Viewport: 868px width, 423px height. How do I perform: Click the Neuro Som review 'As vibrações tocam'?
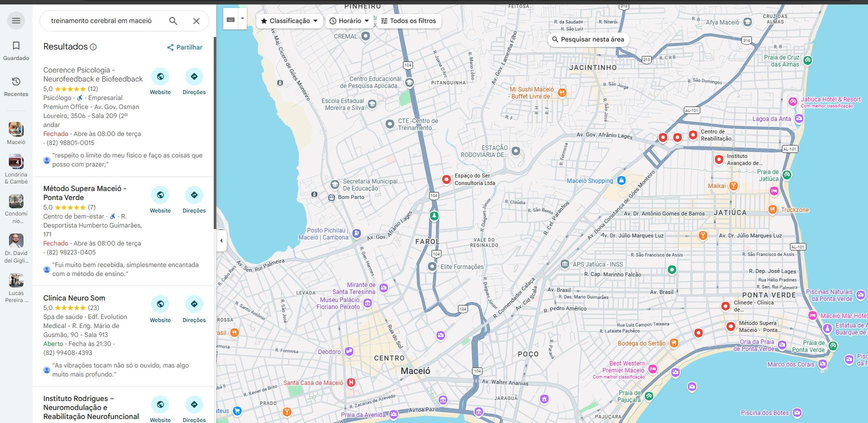(121, 370)
